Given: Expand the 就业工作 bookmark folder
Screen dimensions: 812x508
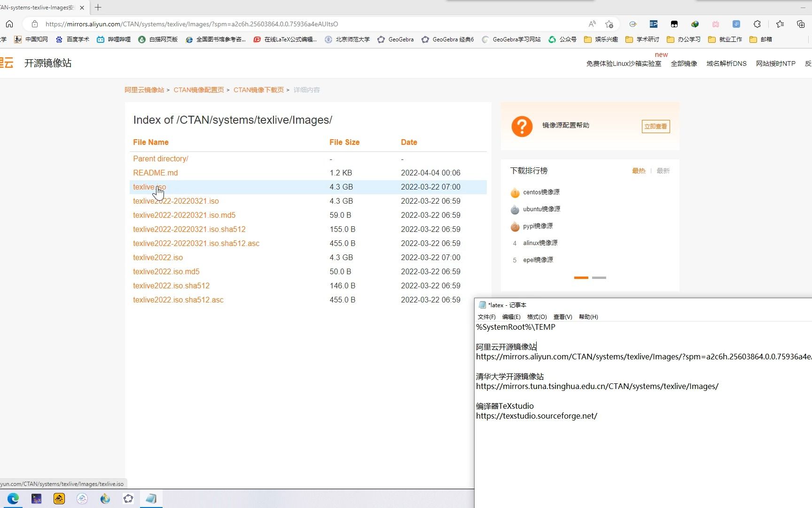Looking at the screenshot, I should (725, 40).
